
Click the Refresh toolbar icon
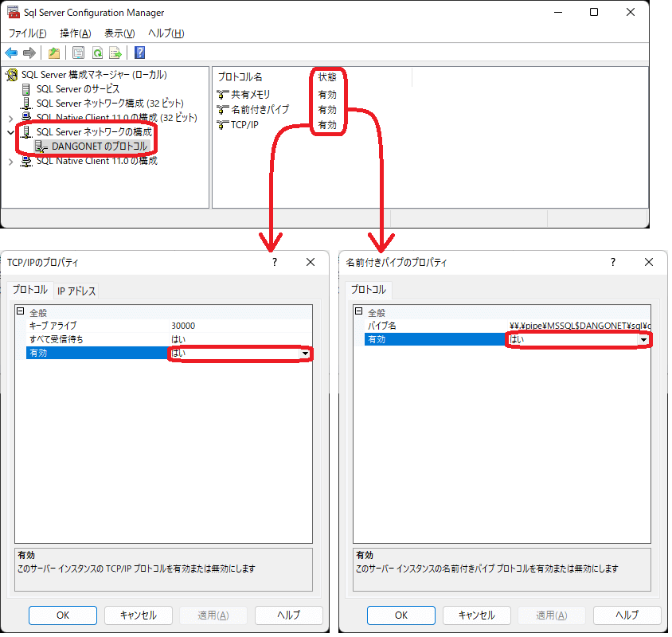point(97,53)
